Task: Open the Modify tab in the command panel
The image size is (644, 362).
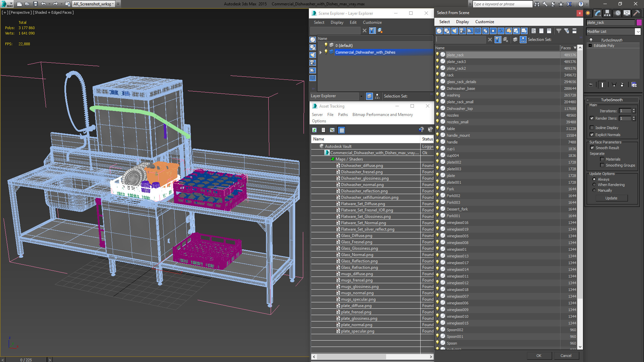Action: [598, 13]
